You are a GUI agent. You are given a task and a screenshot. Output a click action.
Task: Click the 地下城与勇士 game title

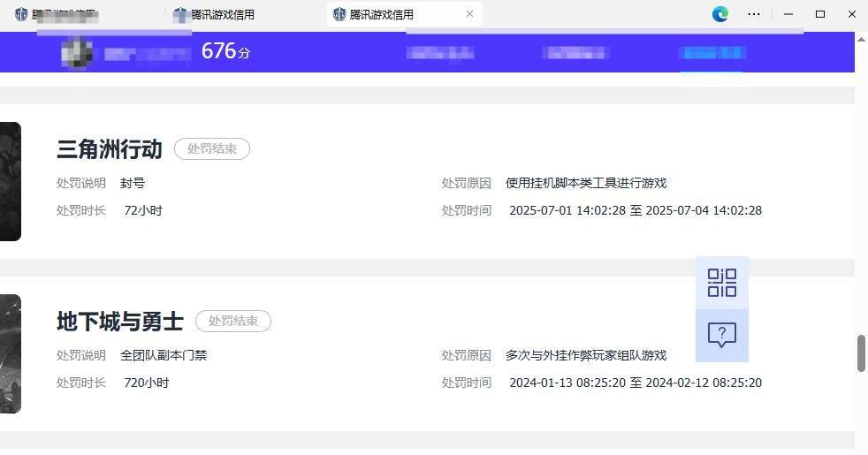pyautogui.click(x=120, y=321)
